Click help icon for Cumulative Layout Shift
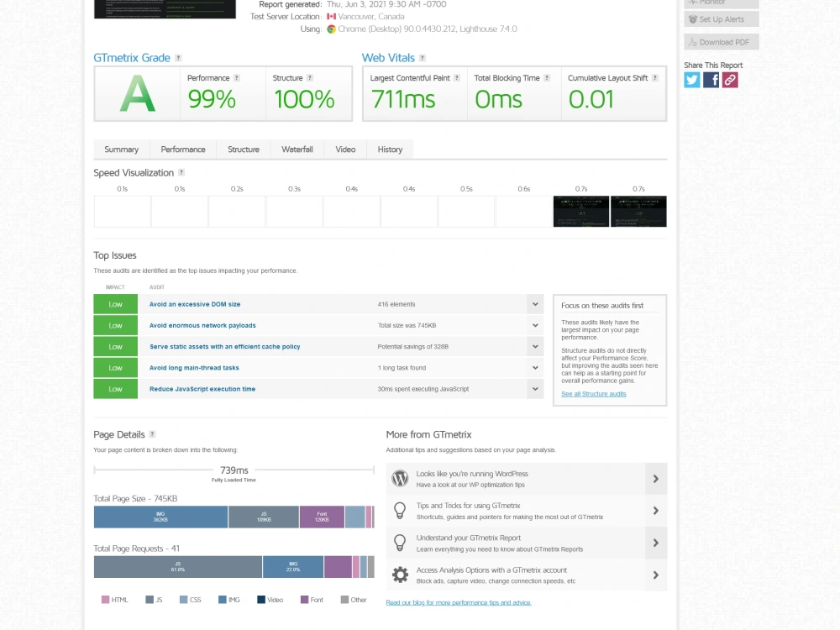The image size is (840, 630). 654,77
